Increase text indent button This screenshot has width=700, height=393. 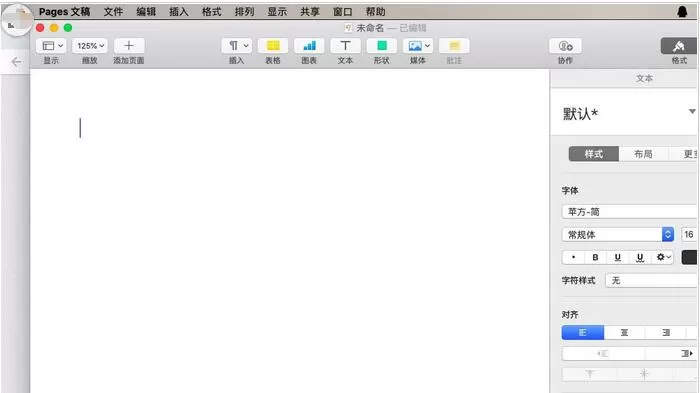tap(671, 353)
